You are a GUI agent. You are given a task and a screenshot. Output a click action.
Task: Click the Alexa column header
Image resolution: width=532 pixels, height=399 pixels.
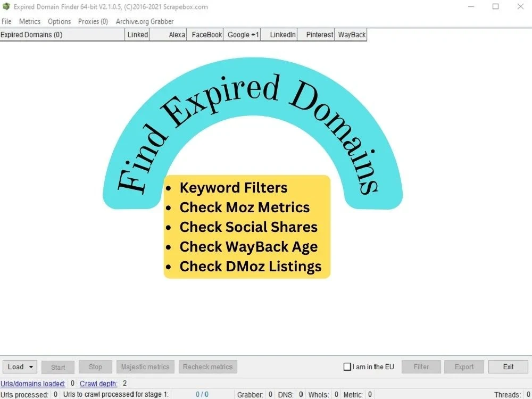168,35
